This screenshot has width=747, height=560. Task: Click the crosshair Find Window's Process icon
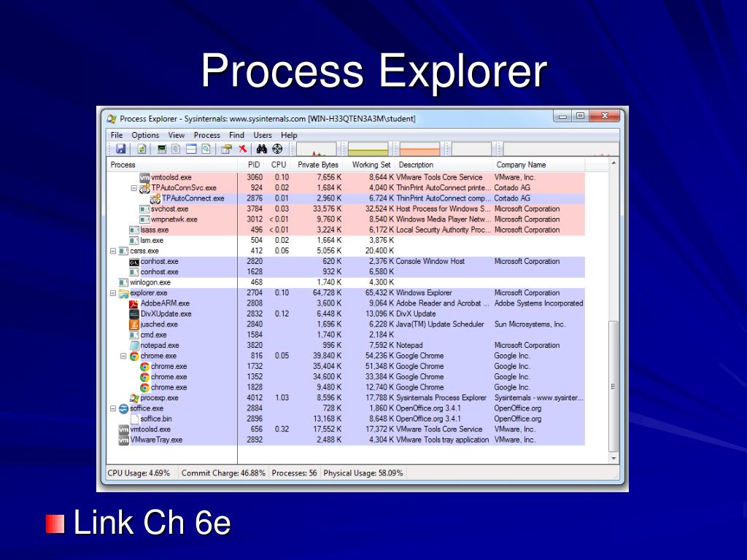(277, 149)
